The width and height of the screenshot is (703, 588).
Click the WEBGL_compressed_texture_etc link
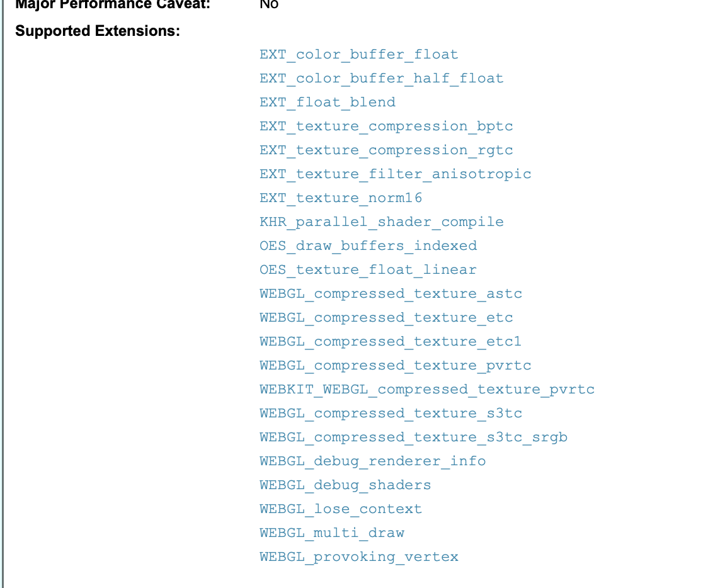pos(386,318)
